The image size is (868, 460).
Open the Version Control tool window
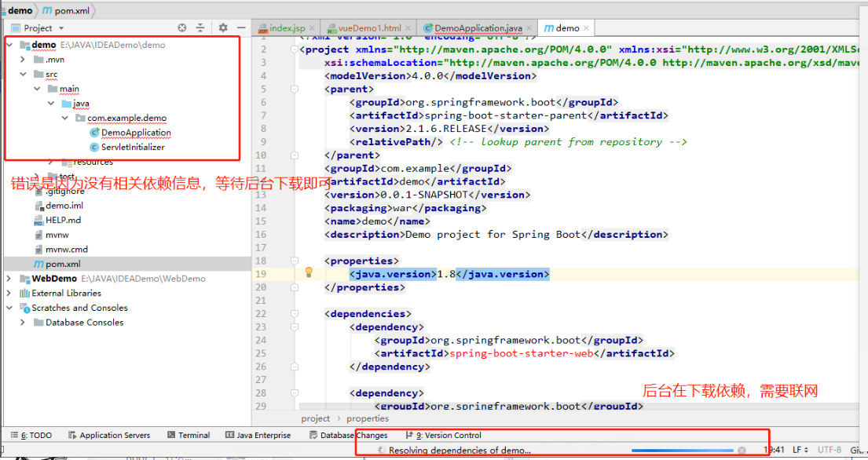click(447, 435)
